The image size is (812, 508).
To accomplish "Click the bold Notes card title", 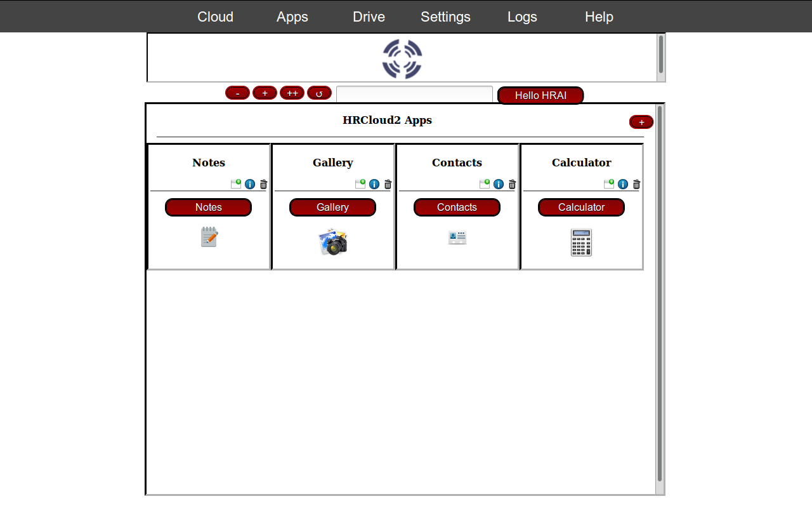I will pos(209,163).
